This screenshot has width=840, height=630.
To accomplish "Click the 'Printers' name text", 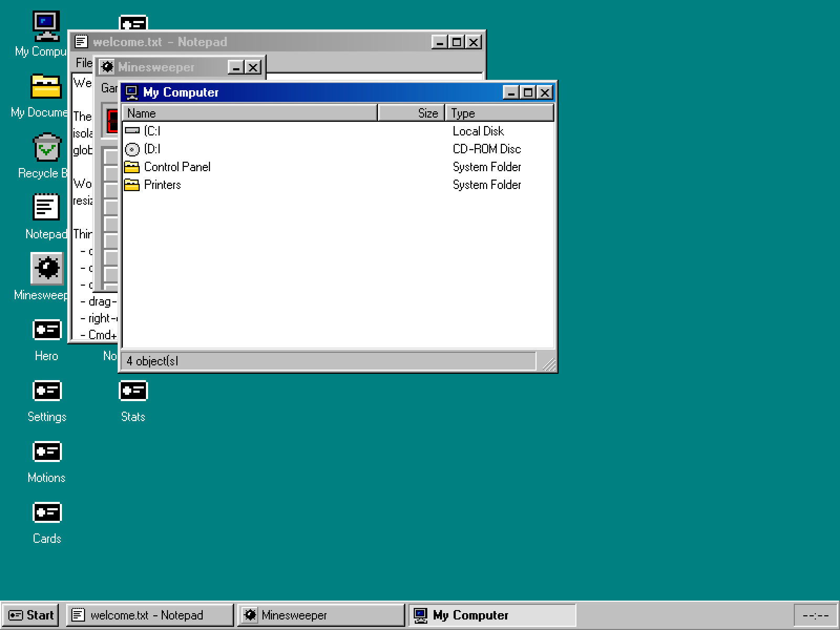I will (162, 185).
